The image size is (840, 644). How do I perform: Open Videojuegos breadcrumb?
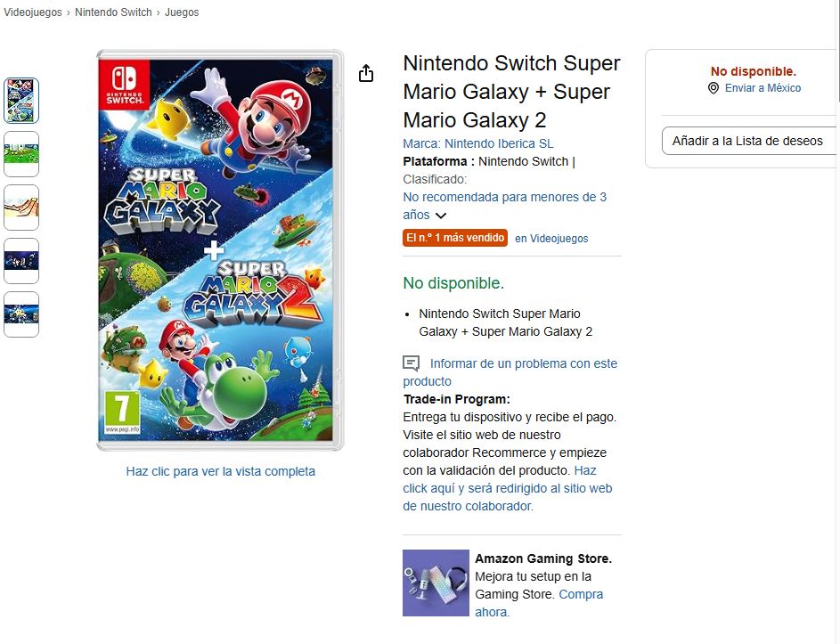32,12
